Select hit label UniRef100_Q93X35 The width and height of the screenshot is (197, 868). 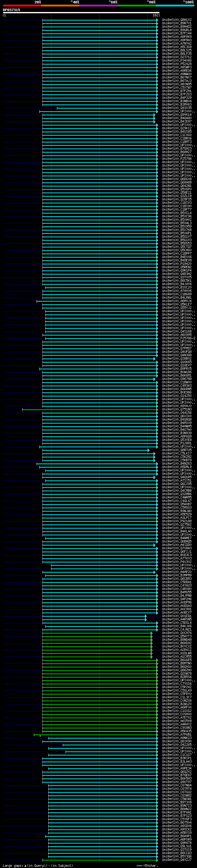coord(176,108)
